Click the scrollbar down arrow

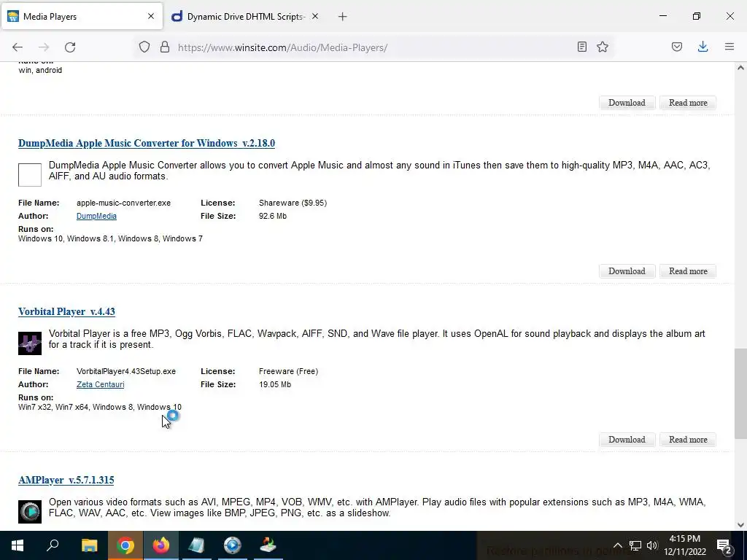click(740, 525)
